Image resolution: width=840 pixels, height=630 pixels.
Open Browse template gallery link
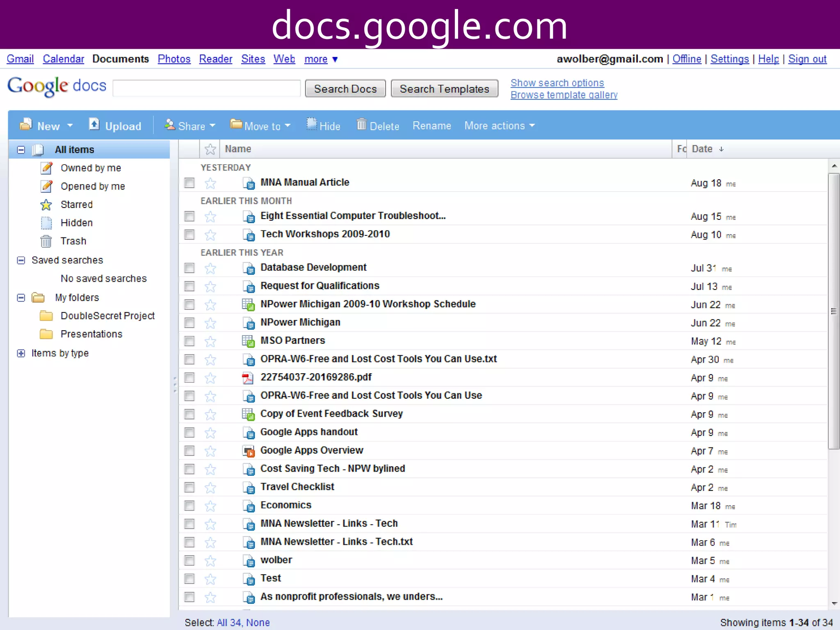click(x=564, y=95)
